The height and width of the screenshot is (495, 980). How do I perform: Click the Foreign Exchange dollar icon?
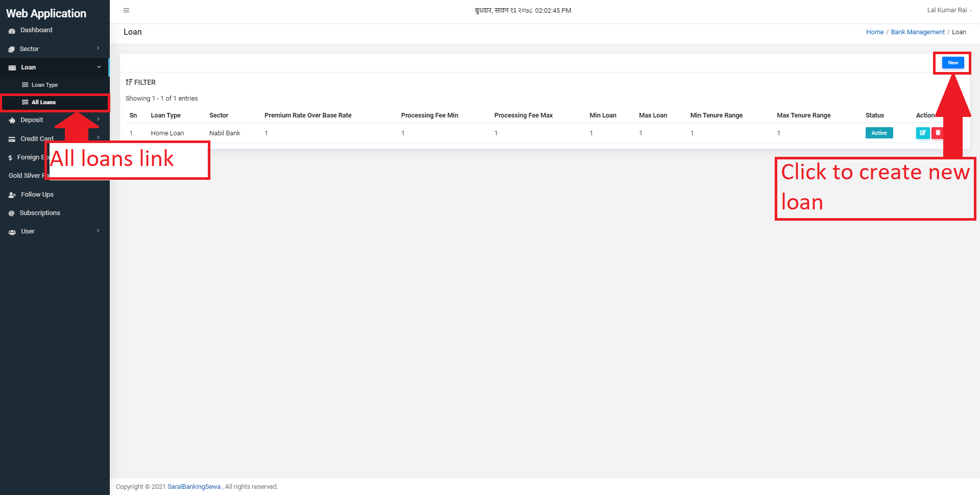click(10, 158)
